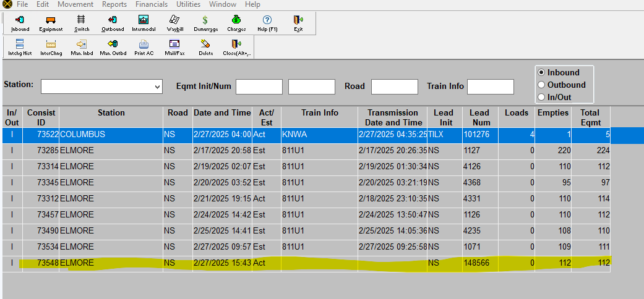Click date cell 2/21/2025 19:15
The height and width of the screenshot is (299, 644).
coord(222,198)
